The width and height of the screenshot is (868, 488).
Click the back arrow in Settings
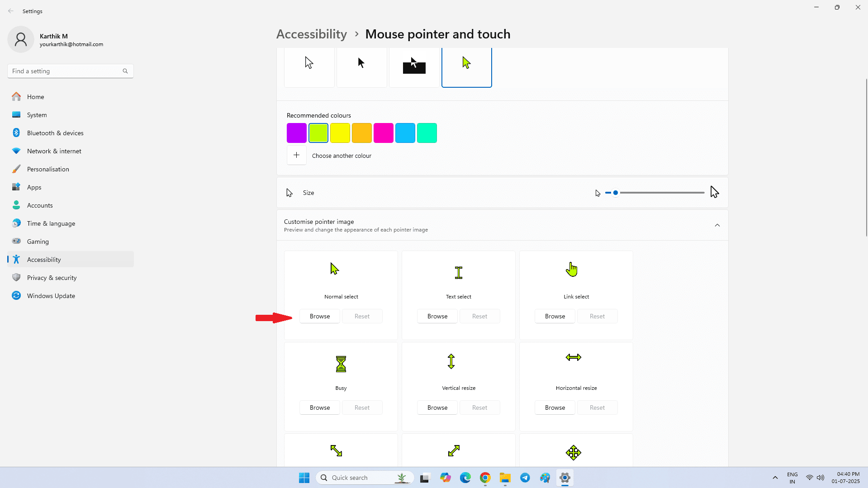point(11,11)
